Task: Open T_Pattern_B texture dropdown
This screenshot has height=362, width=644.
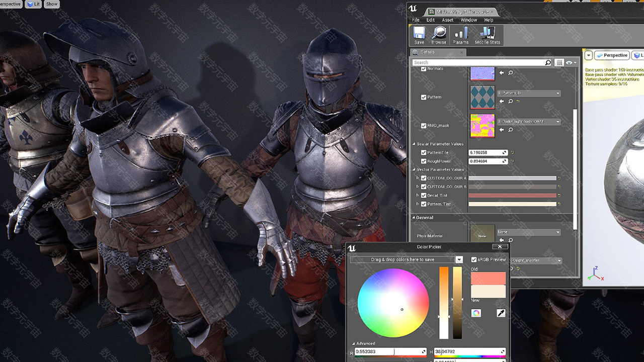Action: (528, 93)
